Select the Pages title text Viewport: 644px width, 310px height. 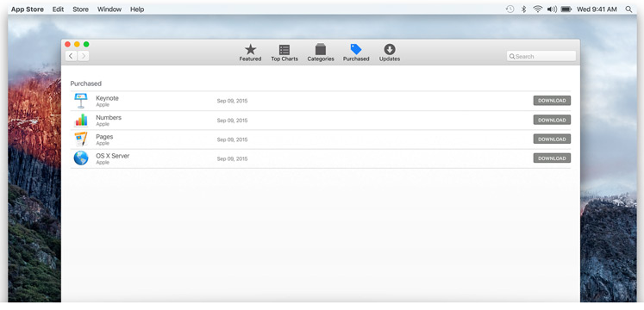[104, 137]
